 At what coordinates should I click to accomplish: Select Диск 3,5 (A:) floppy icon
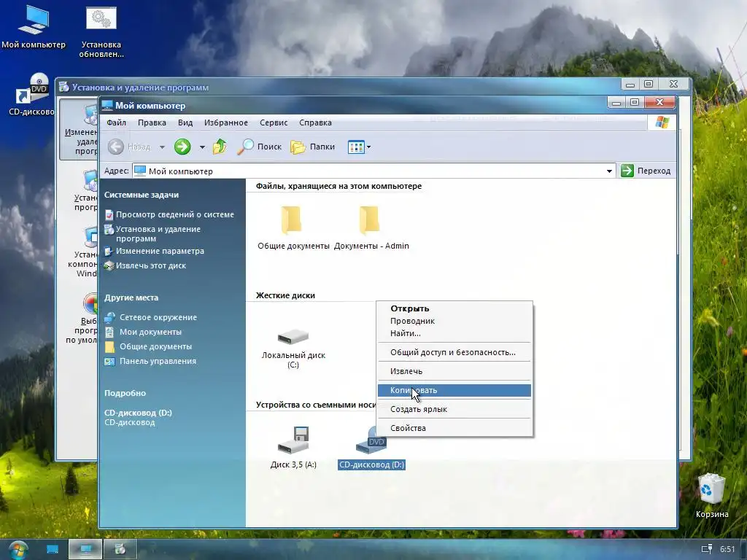pyautogui.click(x=294, y=440)
